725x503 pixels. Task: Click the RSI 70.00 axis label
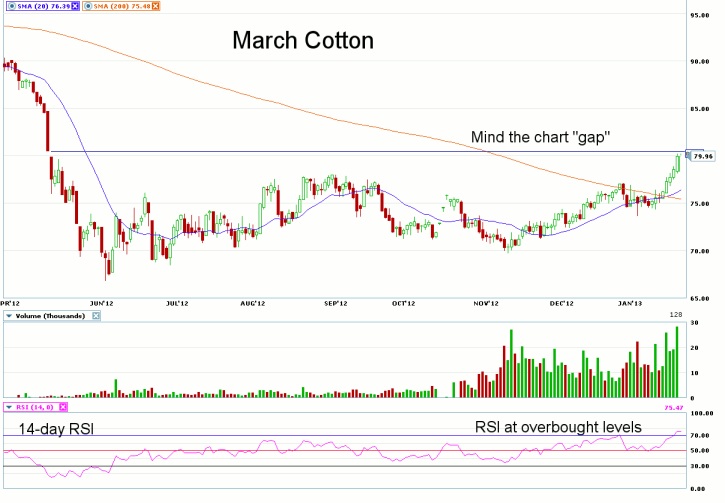[700, 436]
